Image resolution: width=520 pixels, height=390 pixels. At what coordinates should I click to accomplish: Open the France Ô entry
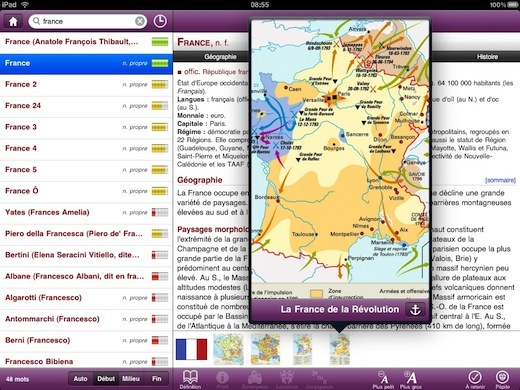86,191
